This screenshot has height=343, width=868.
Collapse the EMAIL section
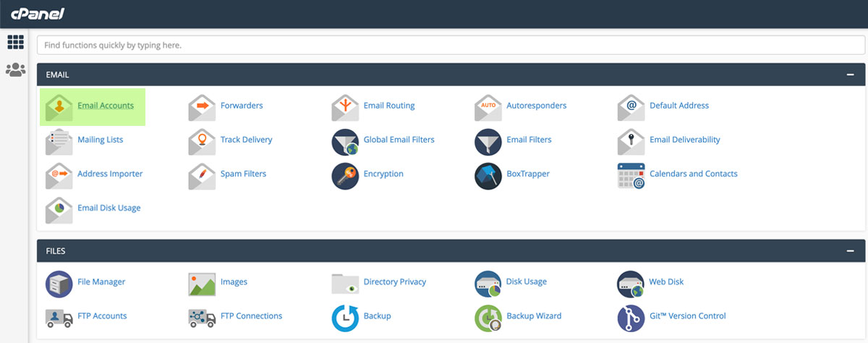[851, 75]
